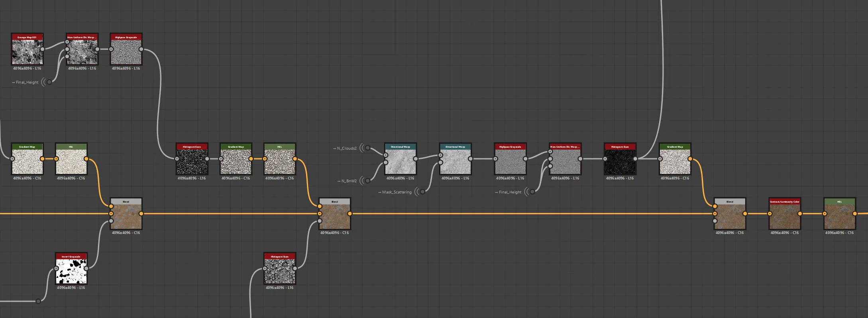868x318 pixels.
Task: Click the Final_Height label below Grunge Map 001
Action: pos(27,82)
